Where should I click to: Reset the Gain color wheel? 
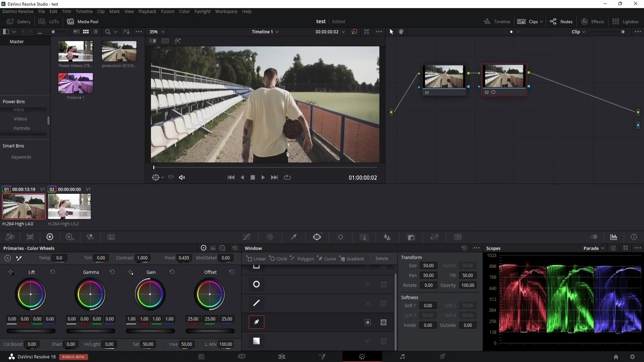tap(172, 272)
